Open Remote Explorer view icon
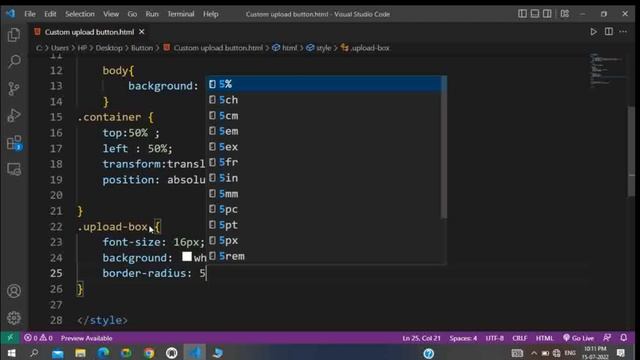640x360 pixels. coord(14,169)
